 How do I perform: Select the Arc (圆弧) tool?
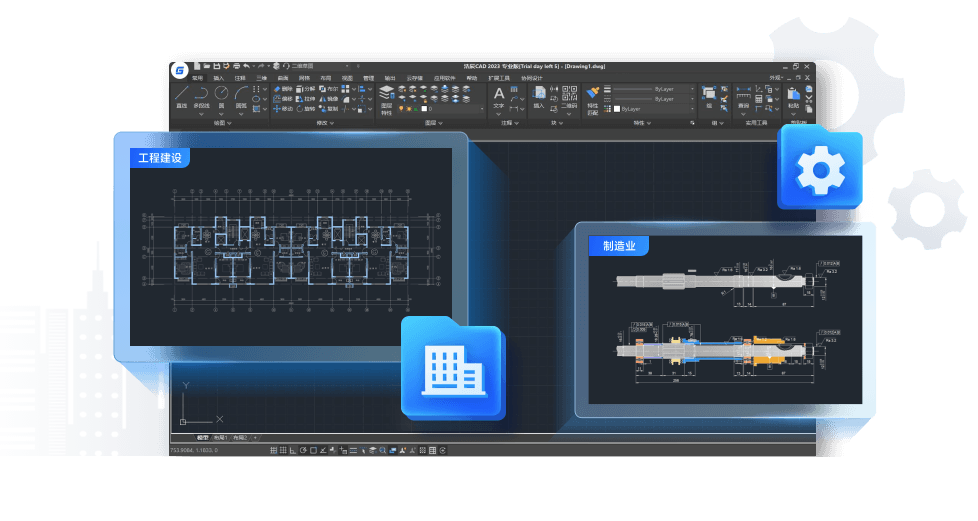tap(241, 97)
